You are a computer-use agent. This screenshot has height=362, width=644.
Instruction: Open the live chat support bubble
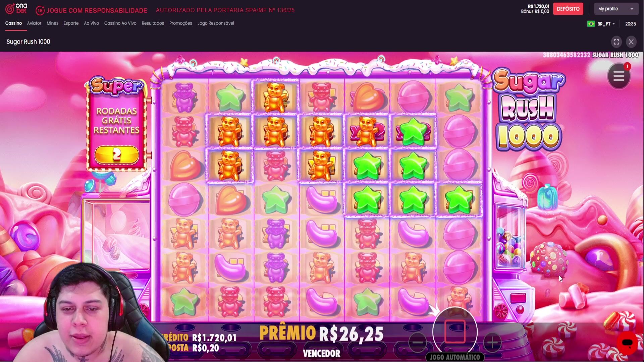627,343
